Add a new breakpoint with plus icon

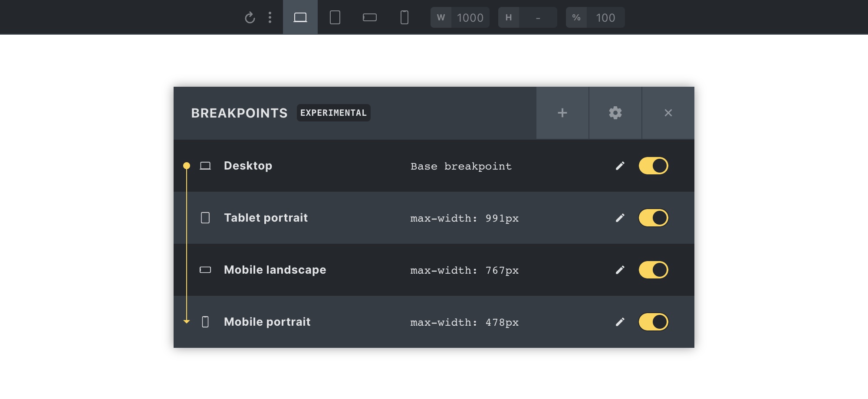tap(562, 113)
